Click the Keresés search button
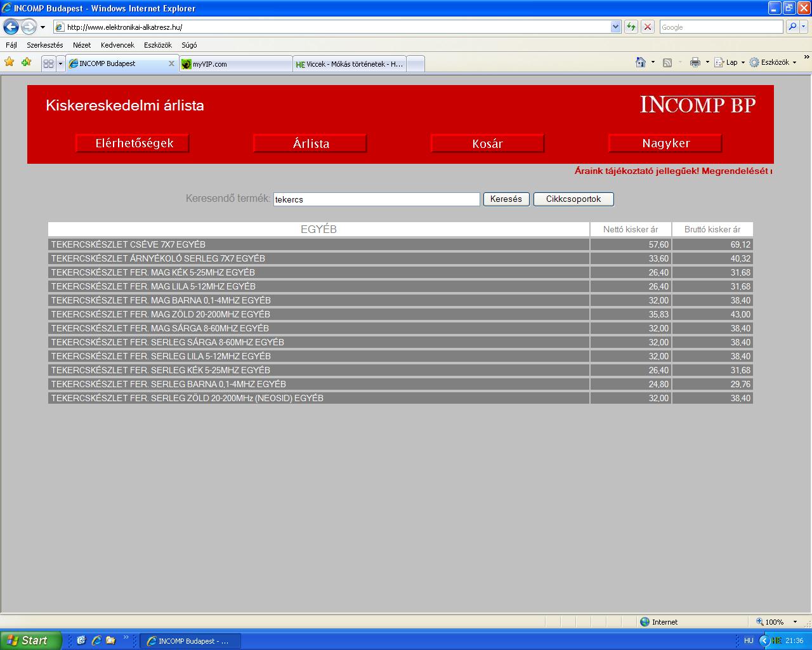The image size is (812, 650). (x=506, y=199)
